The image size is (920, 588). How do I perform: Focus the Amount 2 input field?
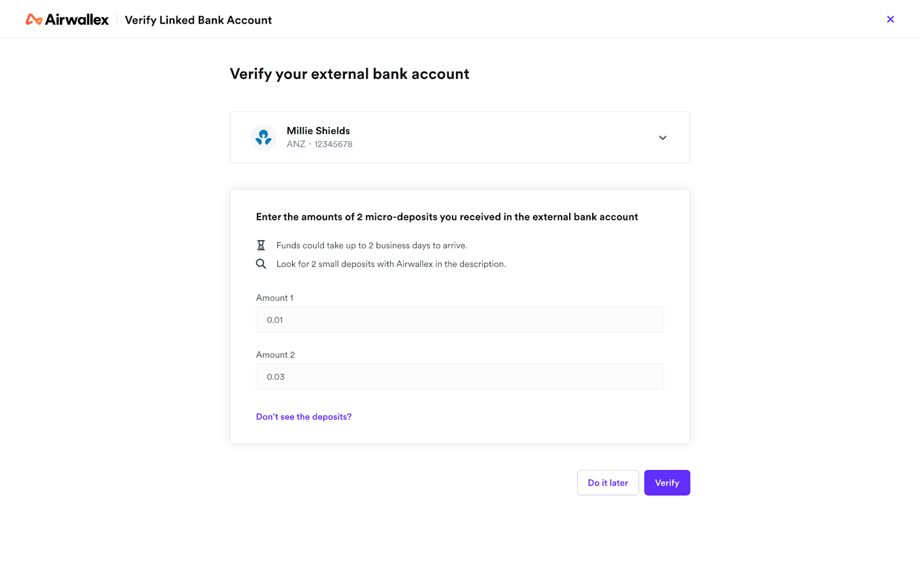click(x=459, y=377)
